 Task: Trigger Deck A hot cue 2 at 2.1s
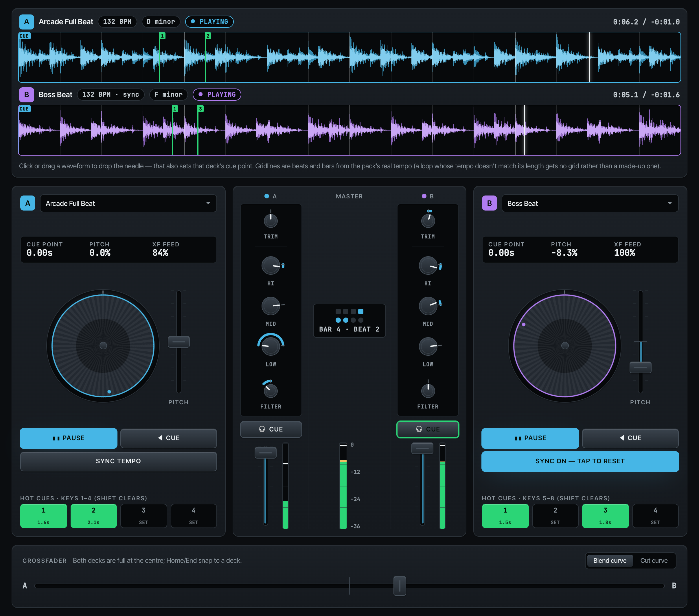(93, 516)
